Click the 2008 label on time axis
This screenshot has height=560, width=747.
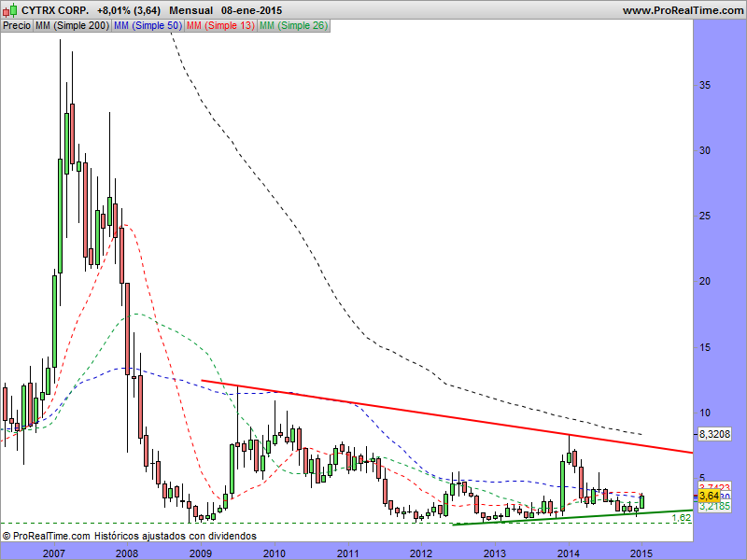tap(127, 553)
